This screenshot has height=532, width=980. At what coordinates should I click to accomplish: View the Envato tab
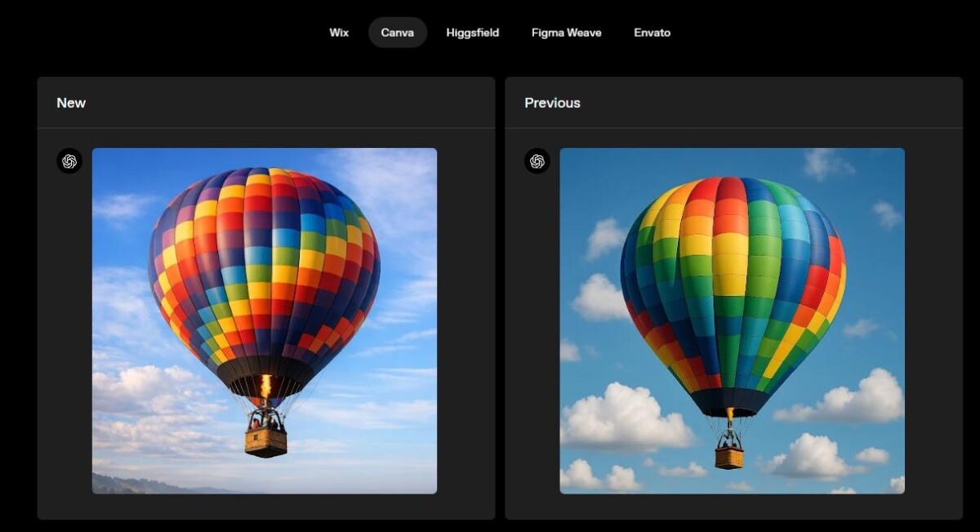[x=652, y=32]
